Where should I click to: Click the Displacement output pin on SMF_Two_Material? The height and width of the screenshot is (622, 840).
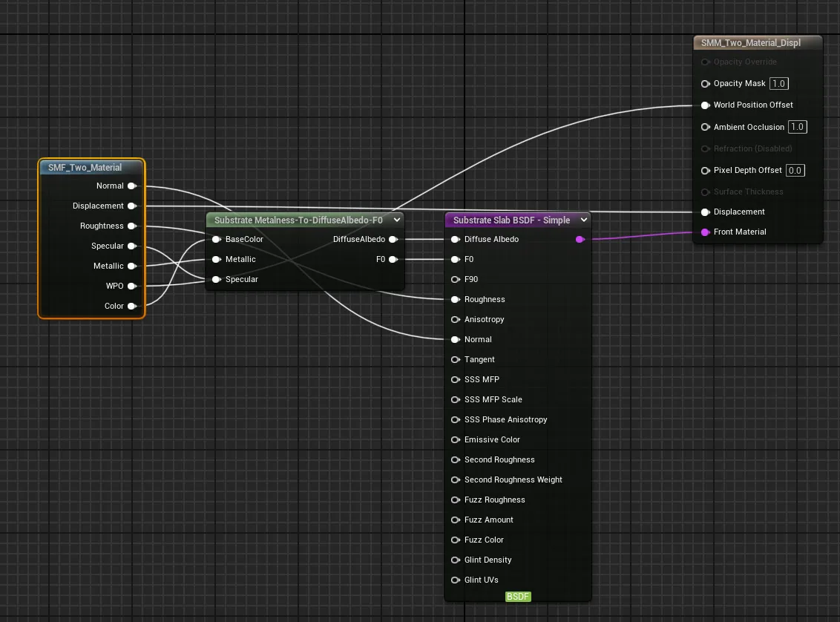pyautogui.click(x=132, y=206)
